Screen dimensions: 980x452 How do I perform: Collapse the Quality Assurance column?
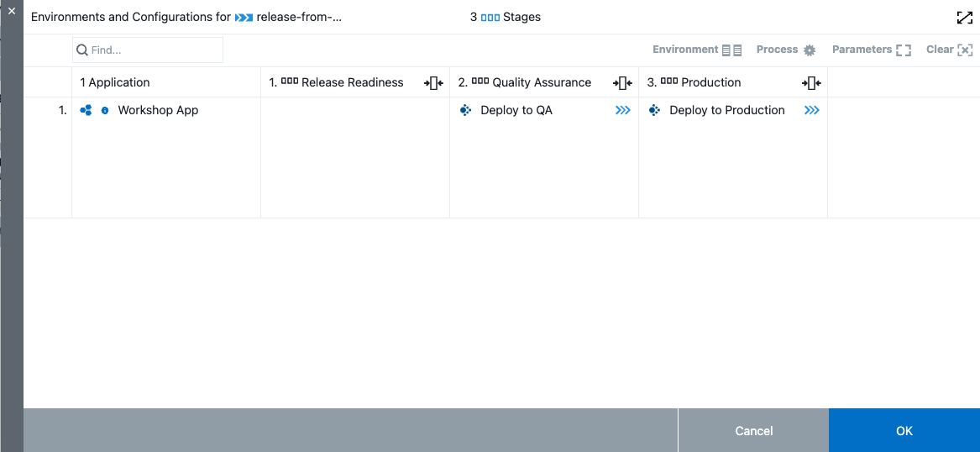[x=622, y=82]
